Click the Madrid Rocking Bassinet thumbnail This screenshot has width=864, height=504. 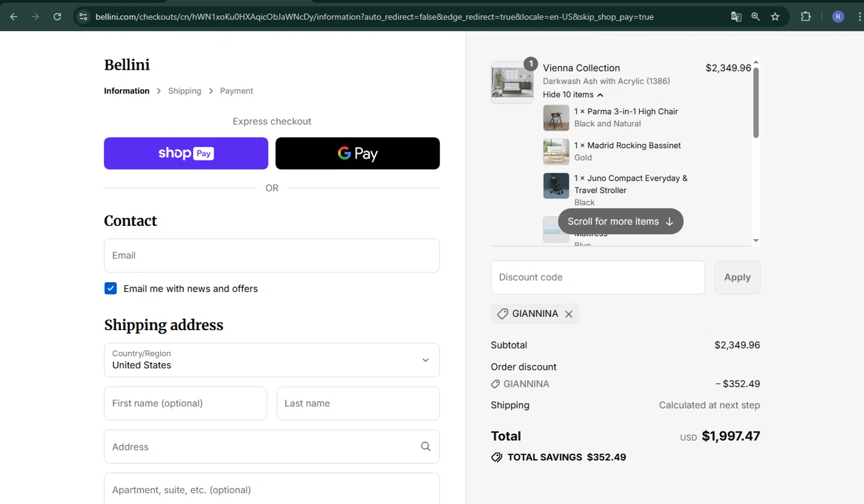click(556, 151)
